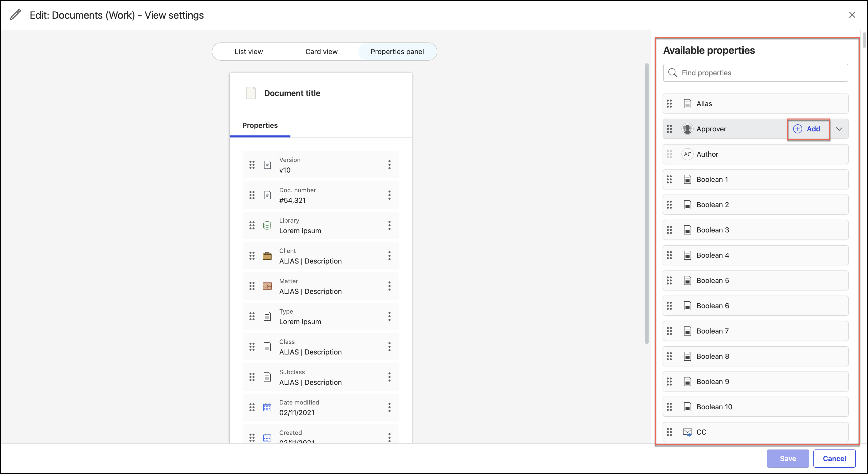Switch to the List view tab
The height and width of the screenshot is (474, 868).
tap(248, 52)
